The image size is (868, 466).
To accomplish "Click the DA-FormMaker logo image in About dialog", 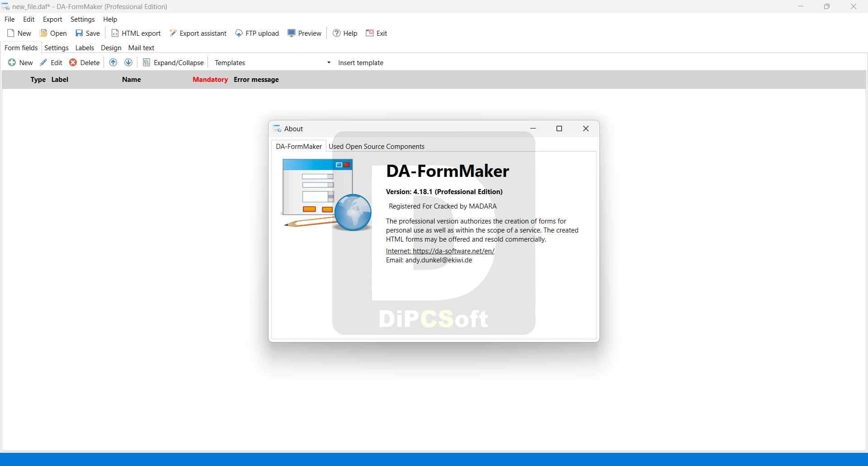I will [x=326, y=195].
